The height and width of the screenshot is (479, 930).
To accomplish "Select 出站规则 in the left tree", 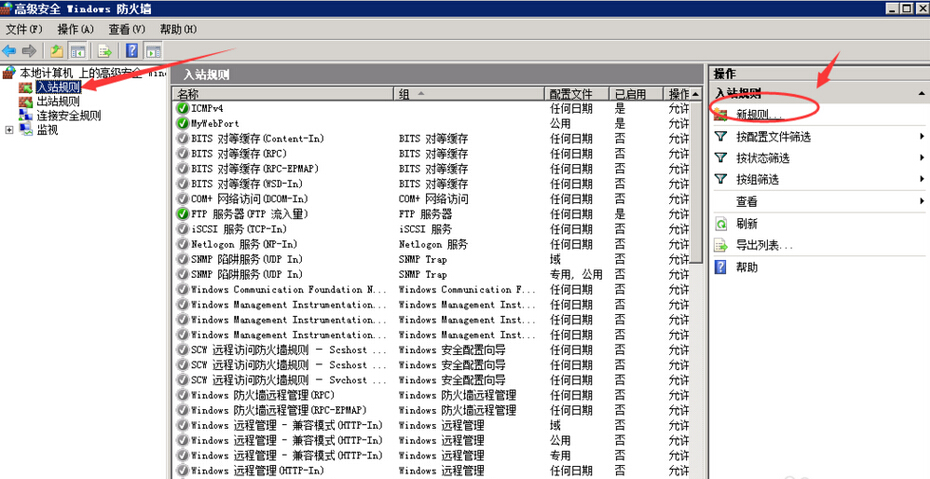I will pos(58,101).
